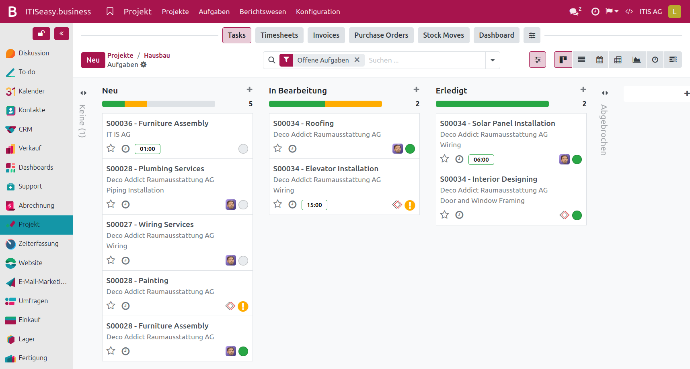
Task: Star the Roofing task as priority
Action: click(278, 149)
